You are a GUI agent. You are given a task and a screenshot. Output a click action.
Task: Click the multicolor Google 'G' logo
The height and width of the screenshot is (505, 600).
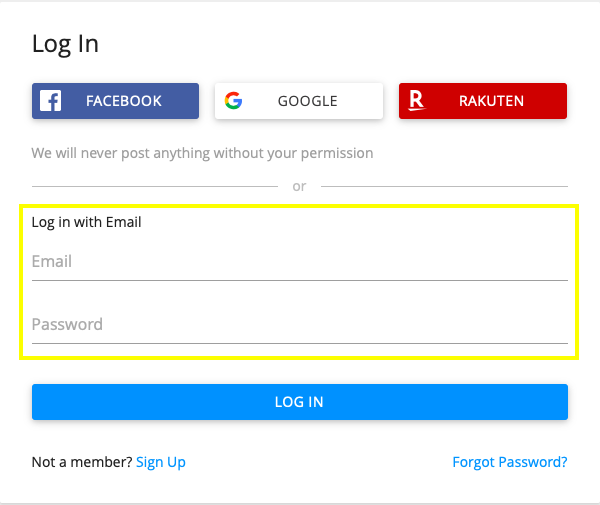click(233, 101)
